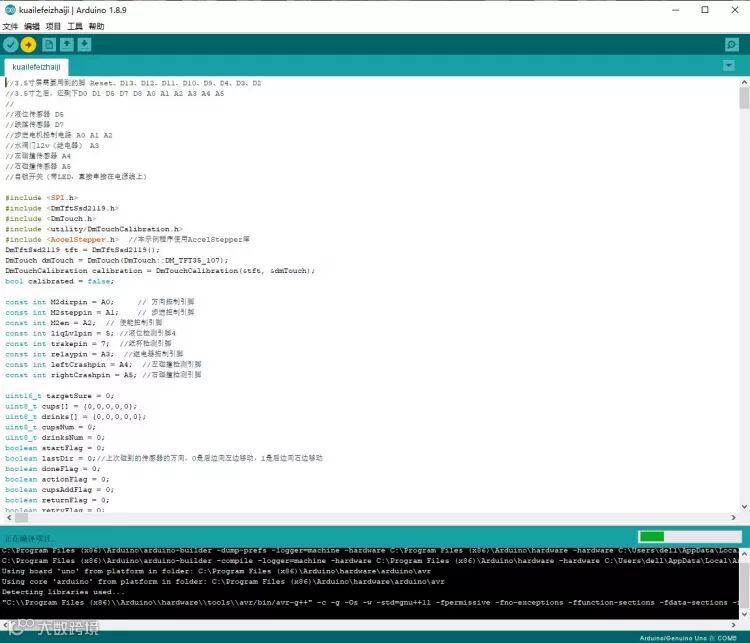750x643 pixels.
Task: Click the editor scroll-down arrow
Action: pyautogui.click(x=744, y=507)
